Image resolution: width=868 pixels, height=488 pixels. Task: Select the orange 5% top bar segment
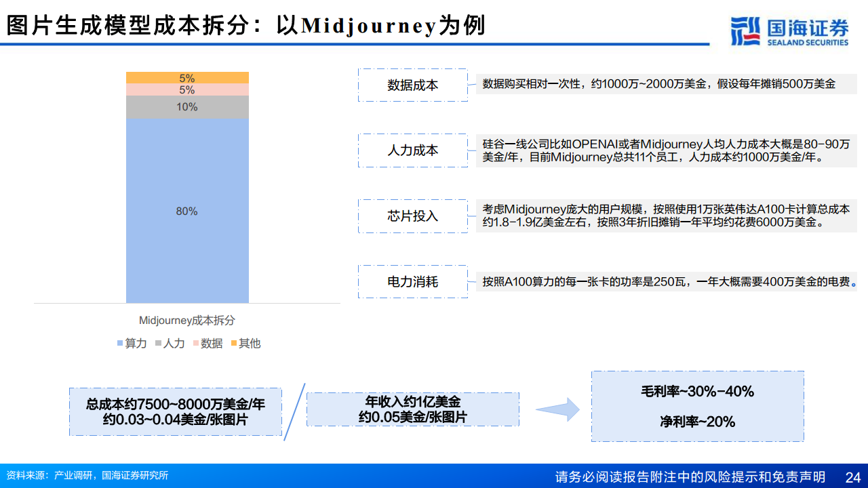(187, 77)
